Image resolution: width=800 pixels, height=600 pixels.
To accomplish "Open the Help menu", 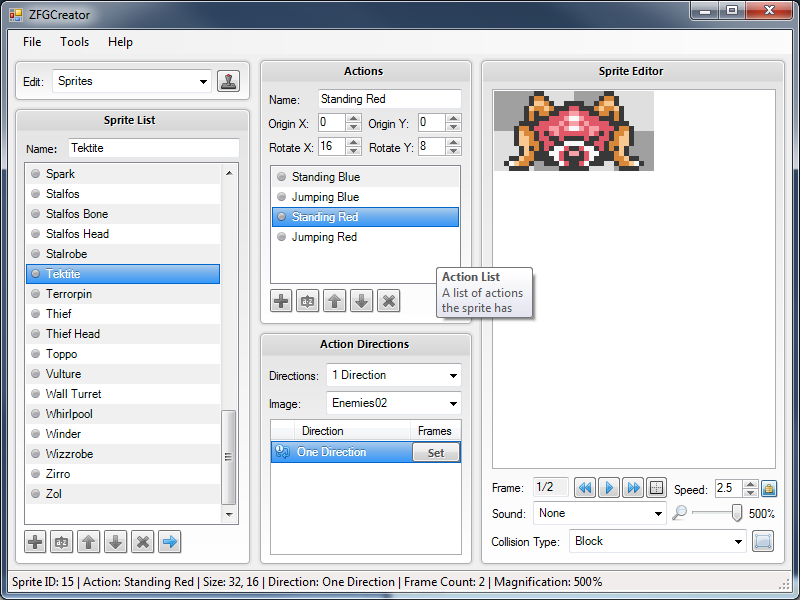I will click(x=120, y=42).
